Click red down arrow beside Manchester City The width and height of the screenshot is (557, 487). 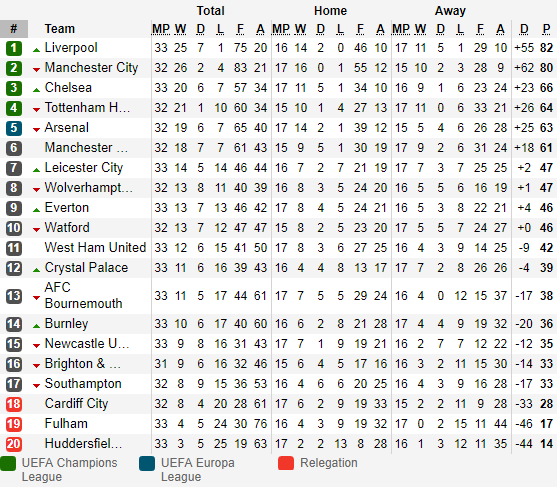tap(36, 70)
